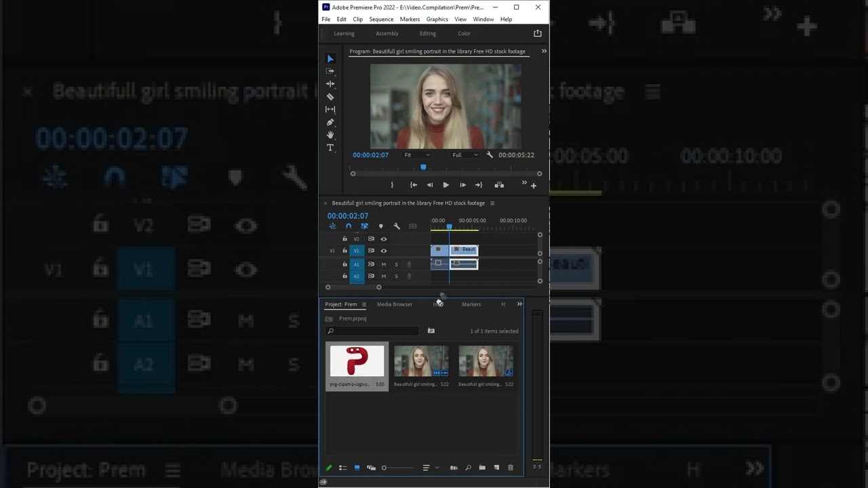
Task: Click the Lift/Extract button in Program Monitor
Action: point(499,185)
